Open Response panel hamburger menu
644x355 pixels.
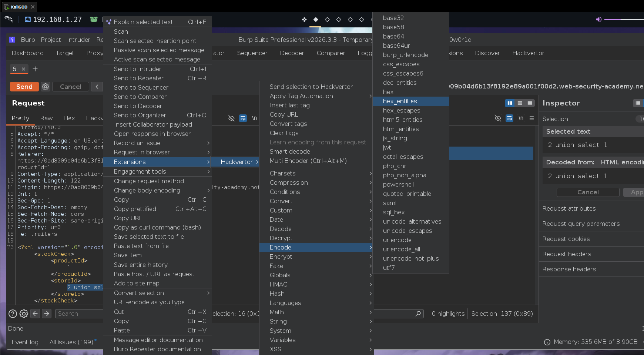point(531,118)
